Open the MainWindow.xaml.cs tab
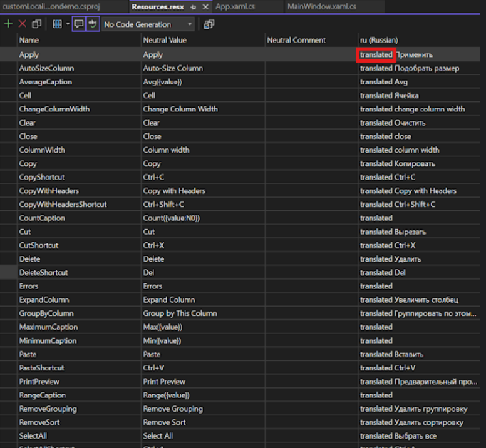This screenshot has height=448, width=486. click(321, 6)
